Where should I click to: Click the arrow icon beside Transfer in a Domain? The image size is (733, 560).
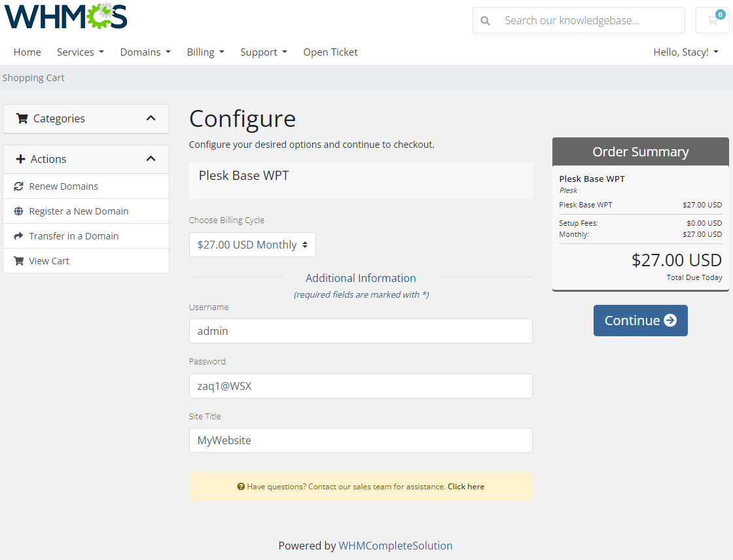[x=18, y=236]
